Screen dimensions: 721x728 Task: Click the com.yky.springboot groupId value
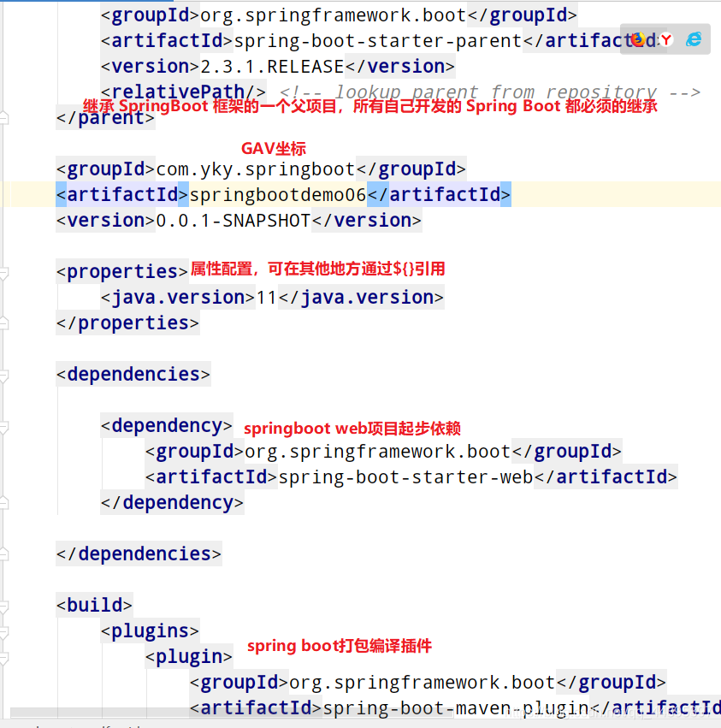coord(256,169)
